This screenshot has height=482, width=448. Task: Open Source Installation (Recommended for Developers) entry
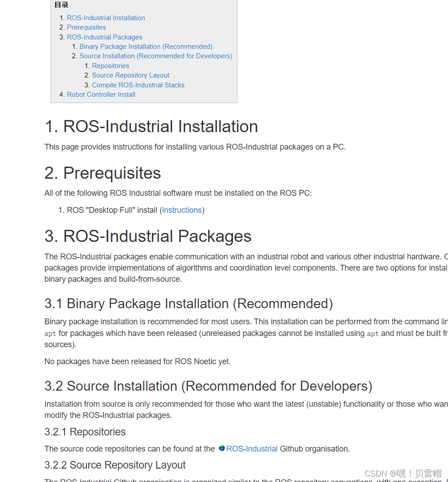click(155, 56)
